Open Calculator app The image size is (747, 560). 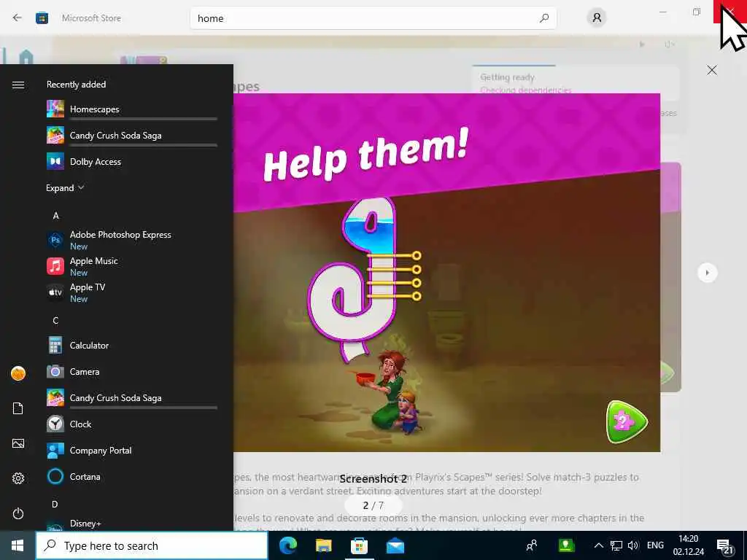pos(132,345)
